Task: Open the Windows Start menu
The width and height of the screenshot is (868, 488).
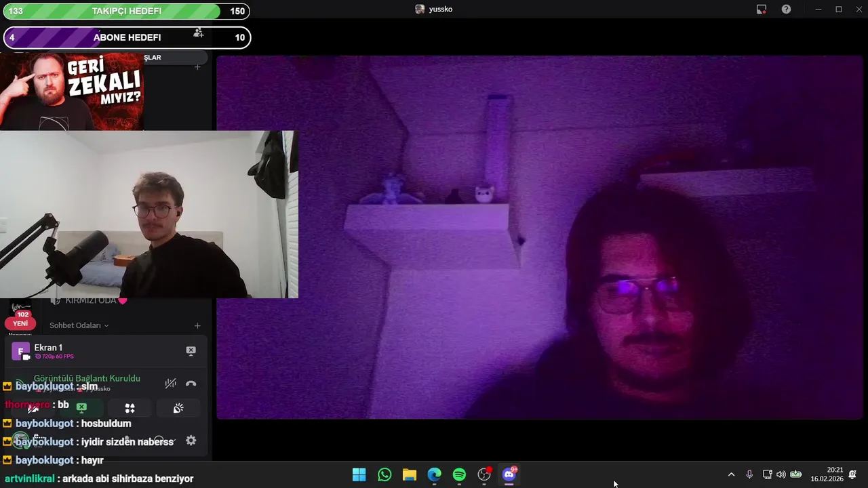Action: click(x=359, y=474)
